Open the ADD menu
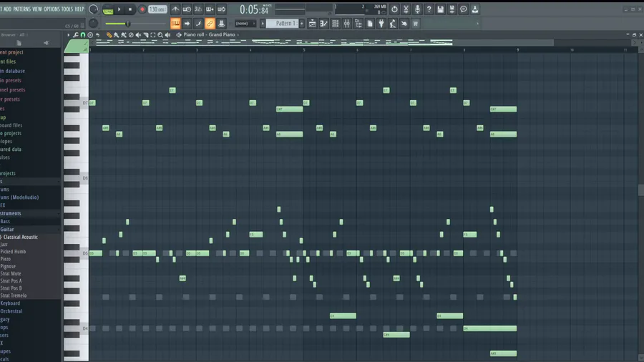The image size is (644, 362). point(7,9)
